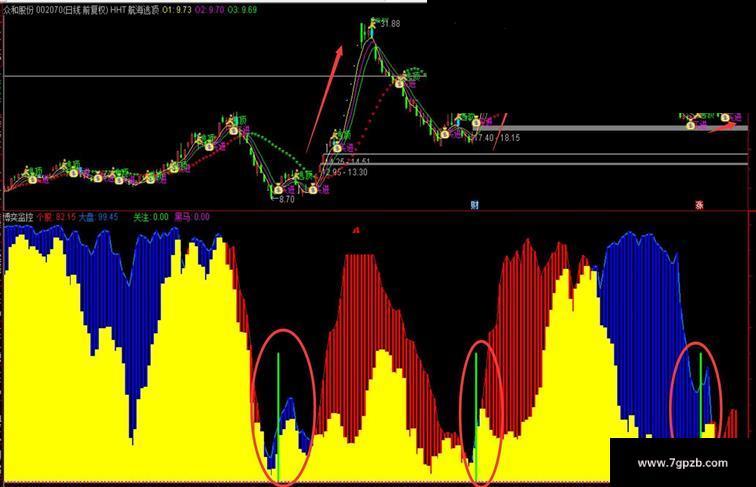Open the HHT 航海逃顶 indicator name
This screenshot has height=487, width=756.
tap(134, 10)
